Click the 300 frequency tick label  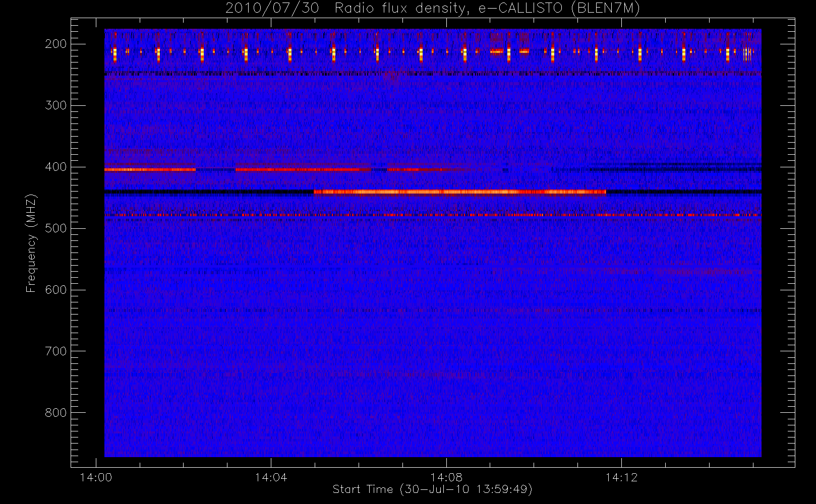55,105
